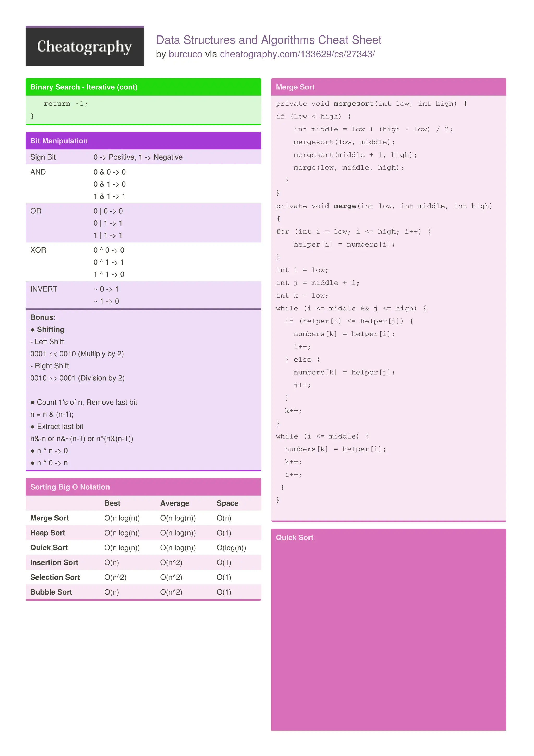Click the 'int middle = low + (high - low) / 2;' line
The width and height of the screenshot is (534, 756).
click(x=373, y=129)
